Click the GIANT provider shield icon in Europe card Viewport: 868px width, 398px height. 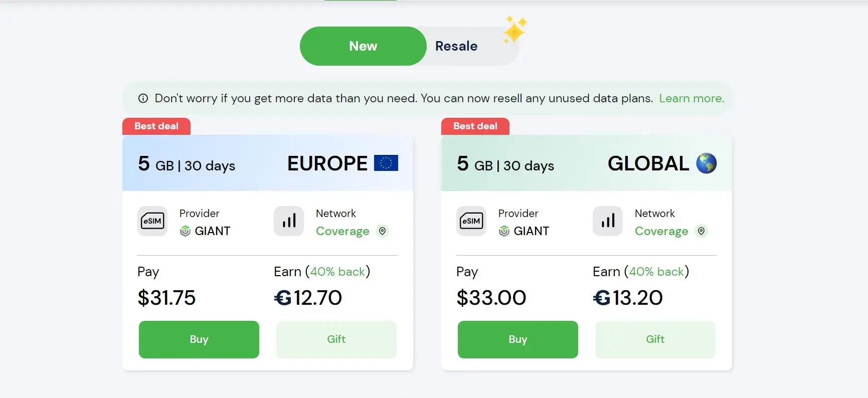pos(185,231)
